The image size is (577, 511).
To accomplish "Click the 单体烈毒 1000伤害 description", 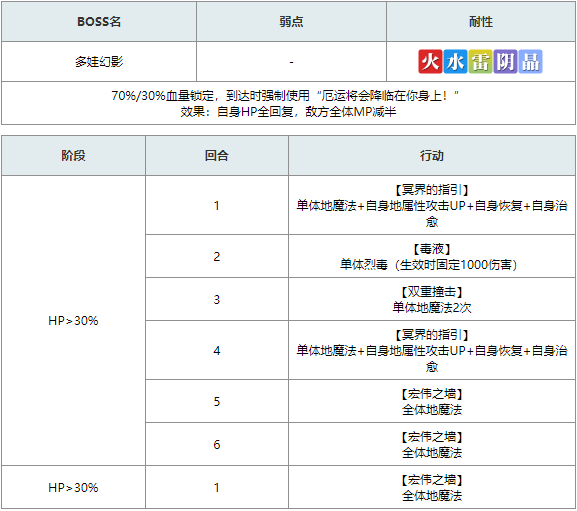I will 428,265.
